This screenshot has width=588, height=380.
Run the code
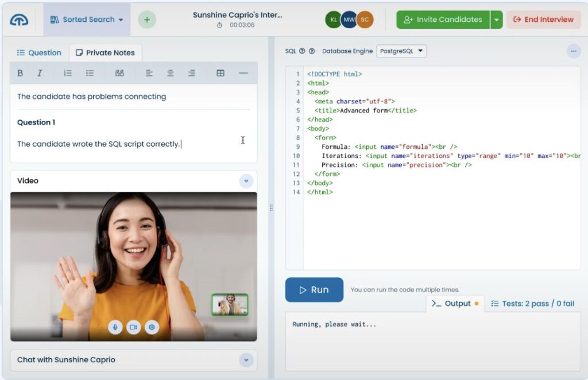coord(314,290)
